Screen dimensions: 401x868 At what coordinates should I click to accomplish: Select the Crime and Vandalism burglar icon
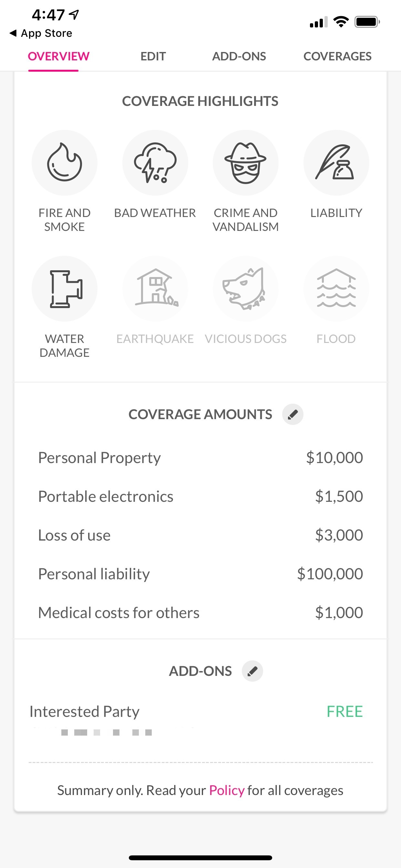246,163
